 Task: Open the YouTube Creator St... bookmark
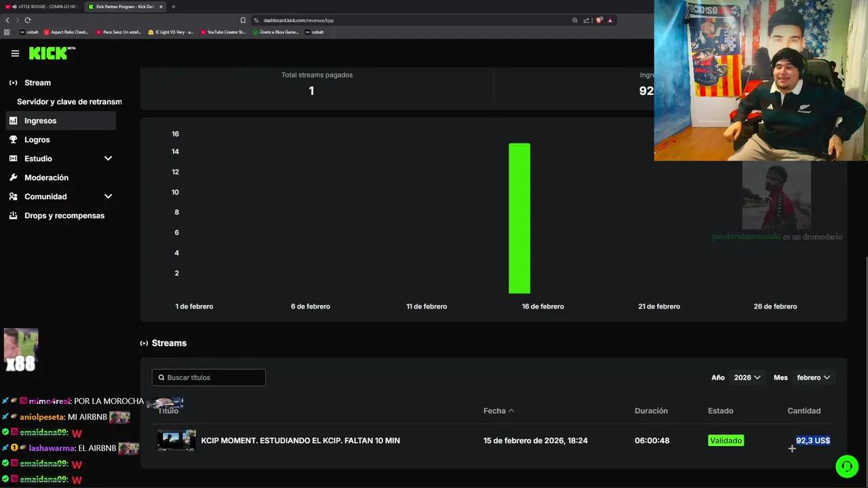pos(223,32)
